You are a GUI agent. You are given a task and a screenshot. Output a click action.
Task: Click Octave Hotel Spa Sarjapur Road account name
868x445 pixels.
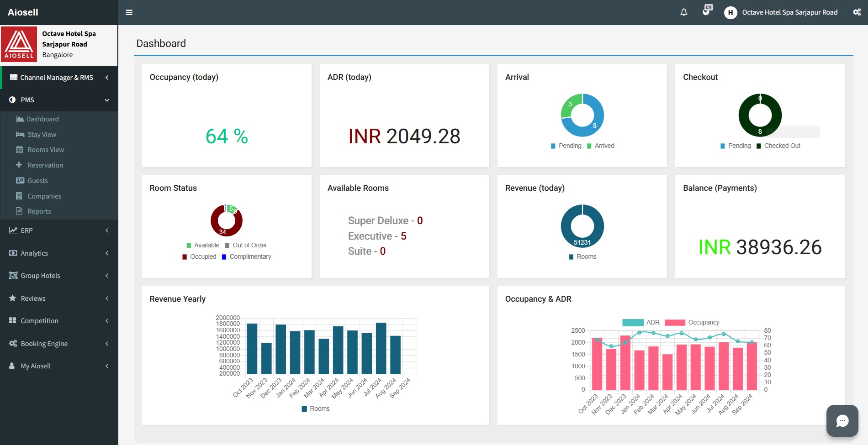click(789, 12)
